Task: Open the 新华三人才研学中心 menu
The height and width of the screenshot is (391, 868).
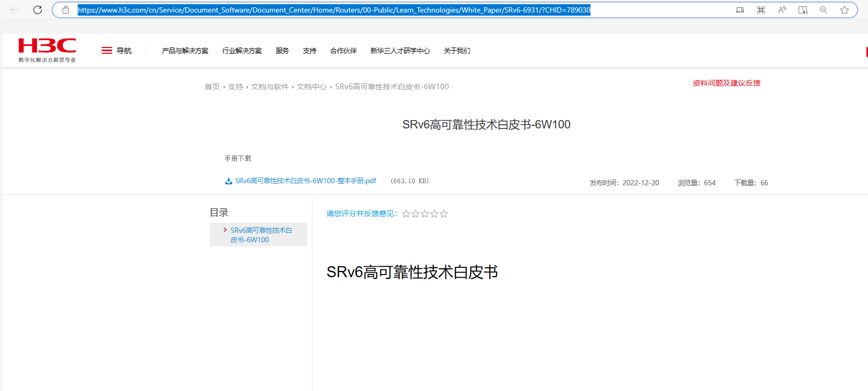Action: pyautogui.click(x=400, y=51)
